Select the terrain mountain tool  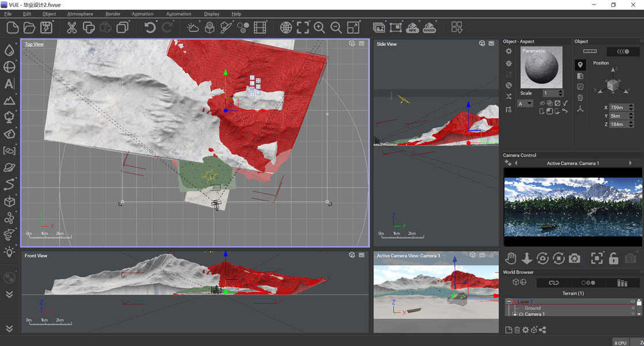click(9, 100)
